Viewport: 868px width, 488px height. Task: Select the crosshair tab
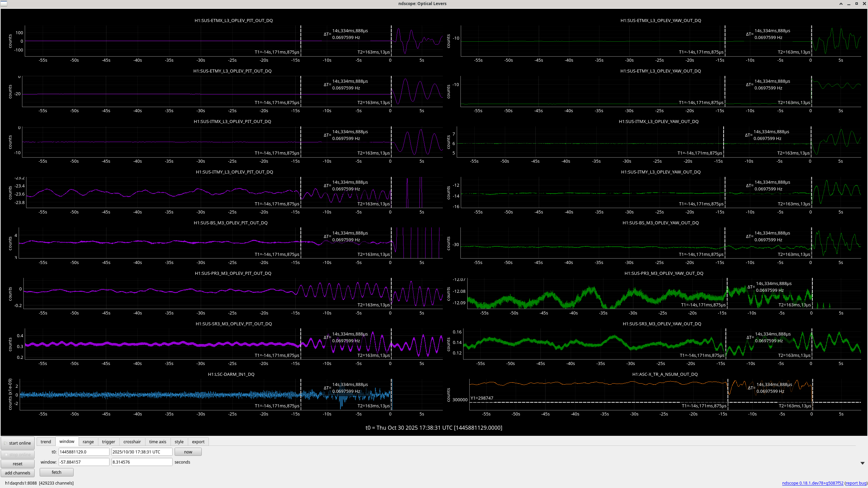point(132,442)
